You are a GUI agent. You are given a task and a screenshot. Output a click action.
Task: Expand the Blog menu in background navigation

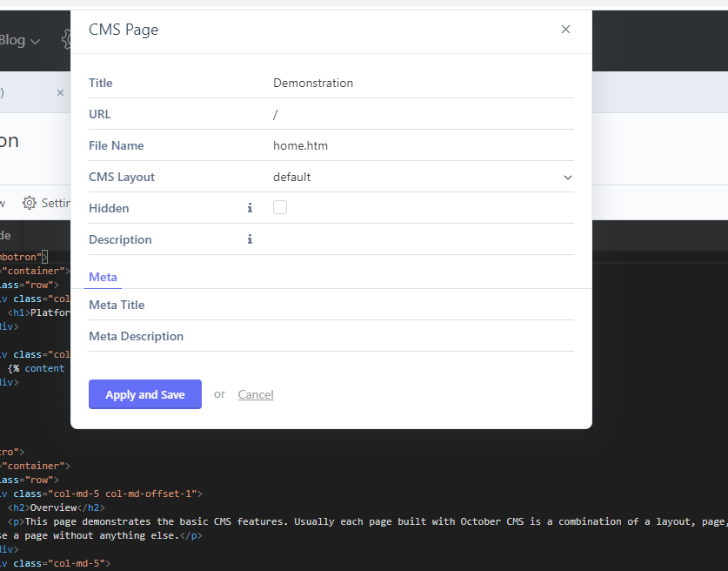point(19,40)
